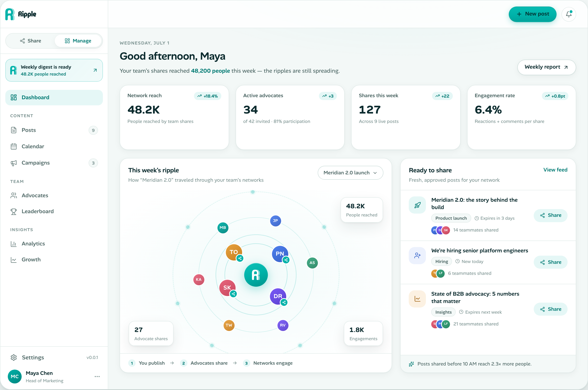
Task: Switch to the Share mode tab
Action: [31, 41]
